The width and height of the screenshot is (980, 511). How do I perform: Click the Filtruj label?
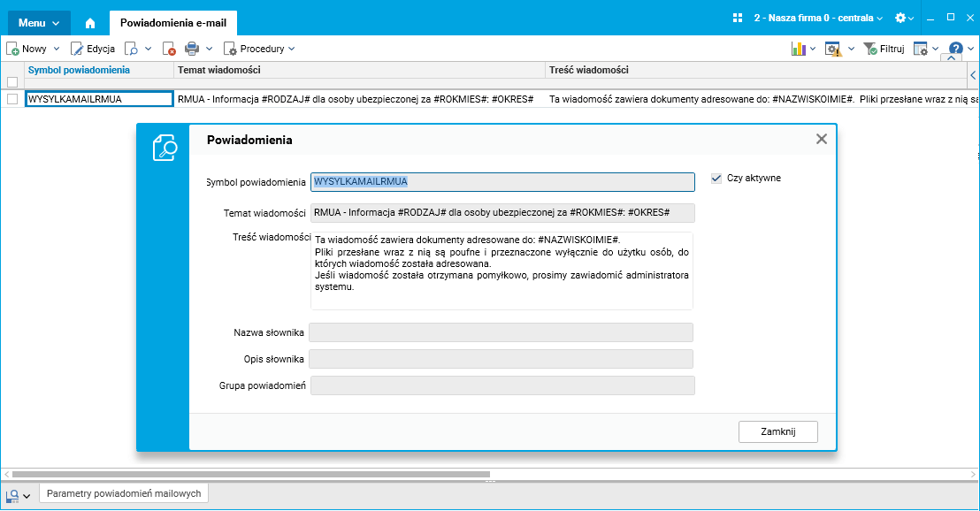pos(892,49)
